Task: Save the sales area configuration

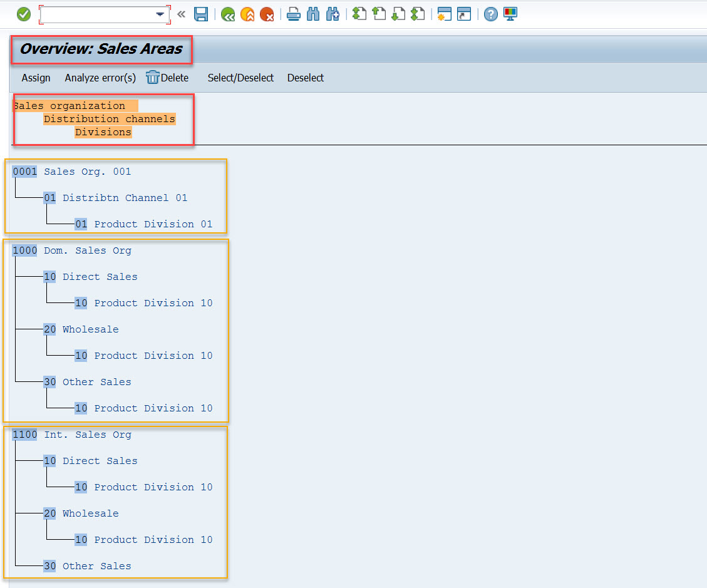Action: [201, 14]
